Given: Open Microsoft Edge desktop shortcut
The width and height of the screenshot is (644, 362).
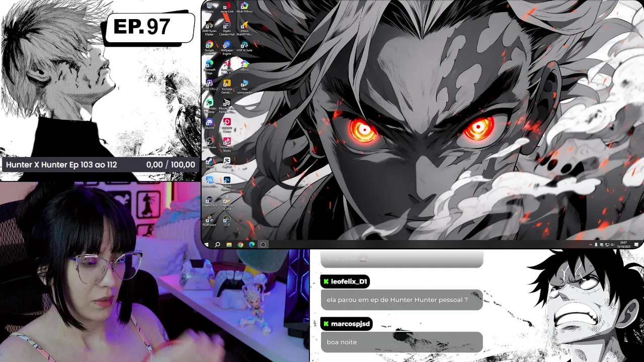Looking at the screenshot, I should coord(209,67).
